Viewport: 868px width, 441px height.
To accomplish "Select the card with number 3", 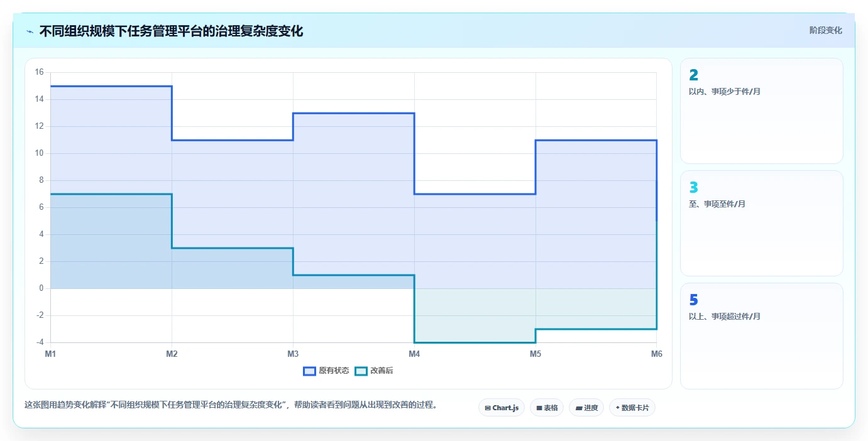I will pos(762,223).
